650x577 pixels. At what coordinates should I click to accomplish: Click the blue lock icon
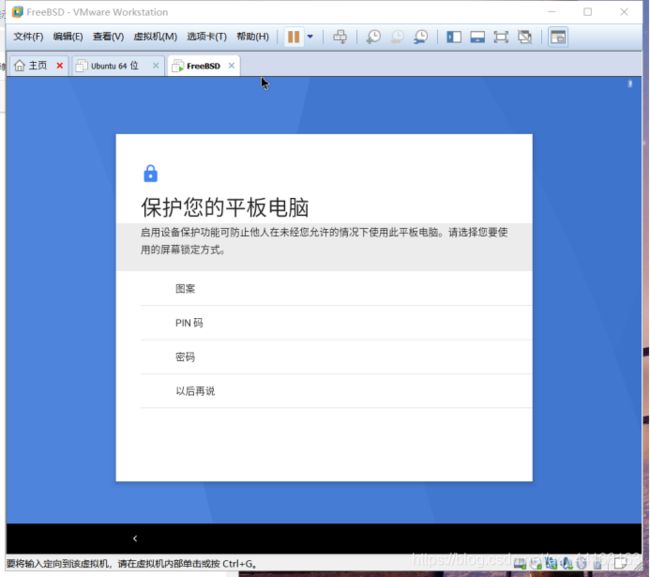pyautogui.click(x=150, y=174)
